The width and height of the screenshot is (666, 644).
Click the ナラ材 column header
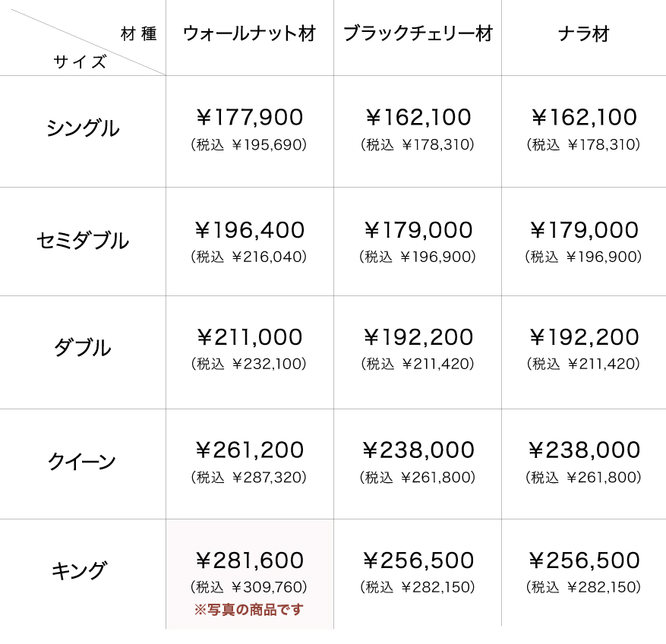pyautogui.click(x=583, y=34)
